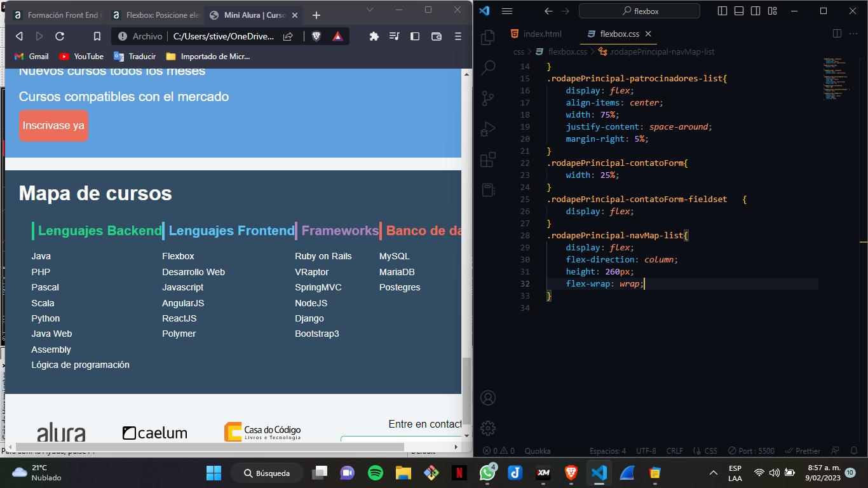Image resolution: width=868 pixels, height=488 pixels.
Task: Close the flexbox.css tab
Action: click(648, 34)
